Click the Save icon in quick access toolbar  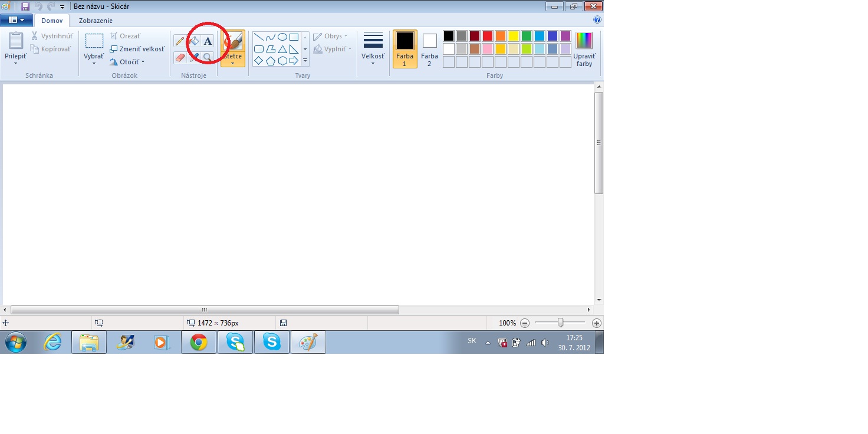click(25, 6)
